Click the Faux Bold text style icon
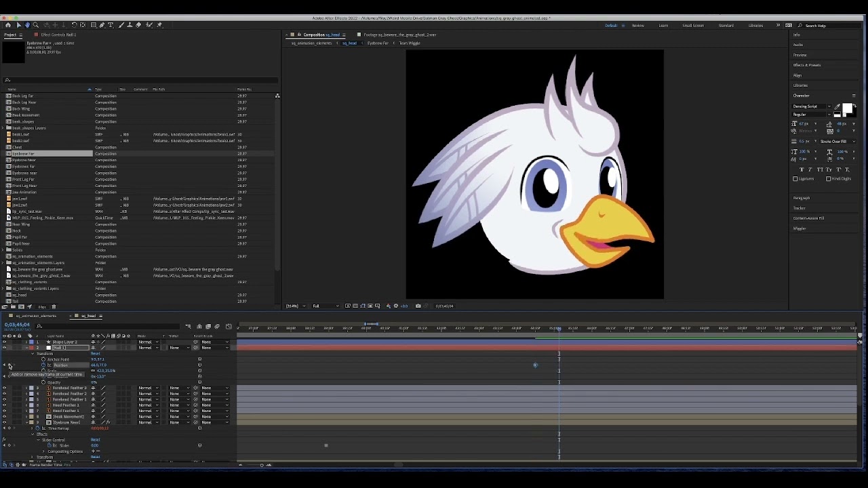Viewport: 868px width, 488px height. (x=802, y=169)
